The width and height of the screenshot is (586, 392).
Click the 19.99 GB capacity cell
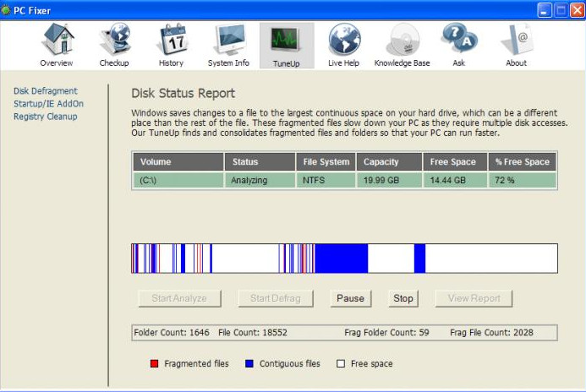[x=389, y=180]
